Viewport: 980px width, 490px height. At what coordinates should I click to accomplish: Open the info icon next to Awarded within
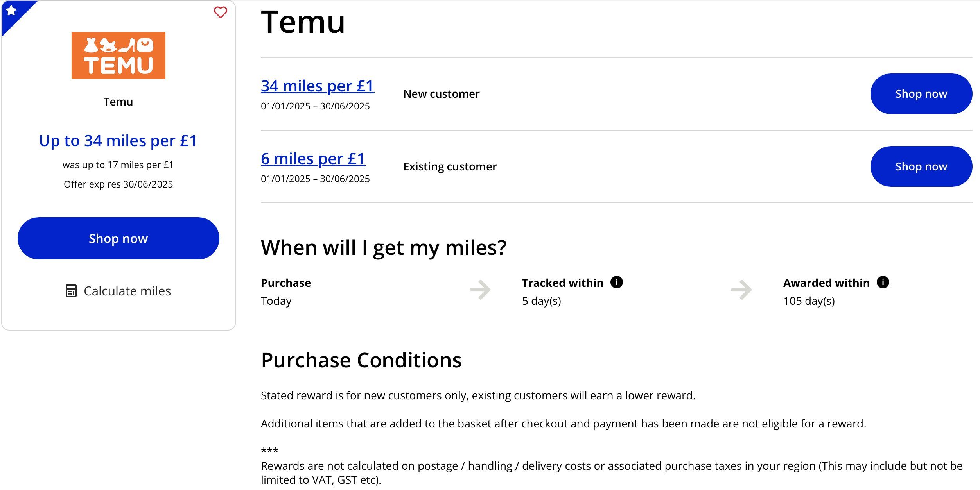[x=883, y=282]
